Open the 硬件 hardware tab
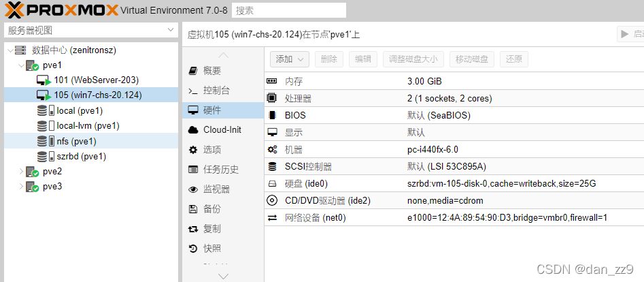 223,110
